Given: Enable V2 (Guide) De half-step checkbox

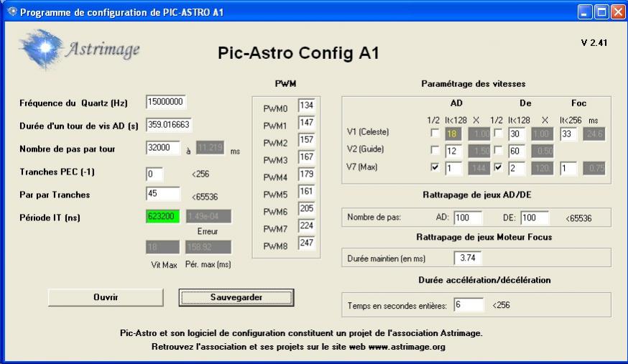Looking at the screenshot, I should (498, 149).
